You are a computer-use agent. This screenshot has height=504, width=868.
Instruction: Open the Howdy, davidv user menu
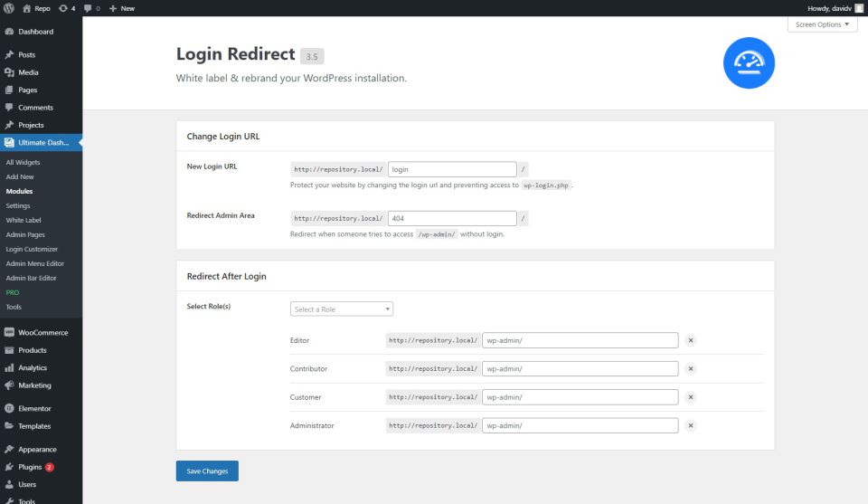[x=829, y=8]
